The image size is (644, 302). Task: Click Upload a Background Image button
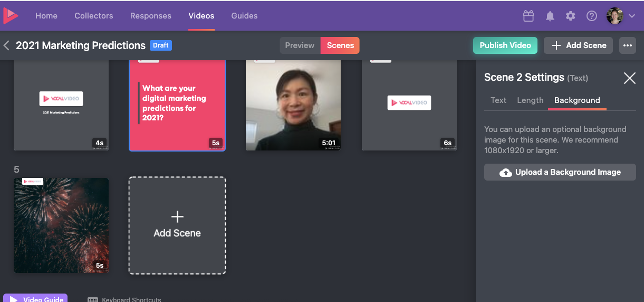[560, 172]
